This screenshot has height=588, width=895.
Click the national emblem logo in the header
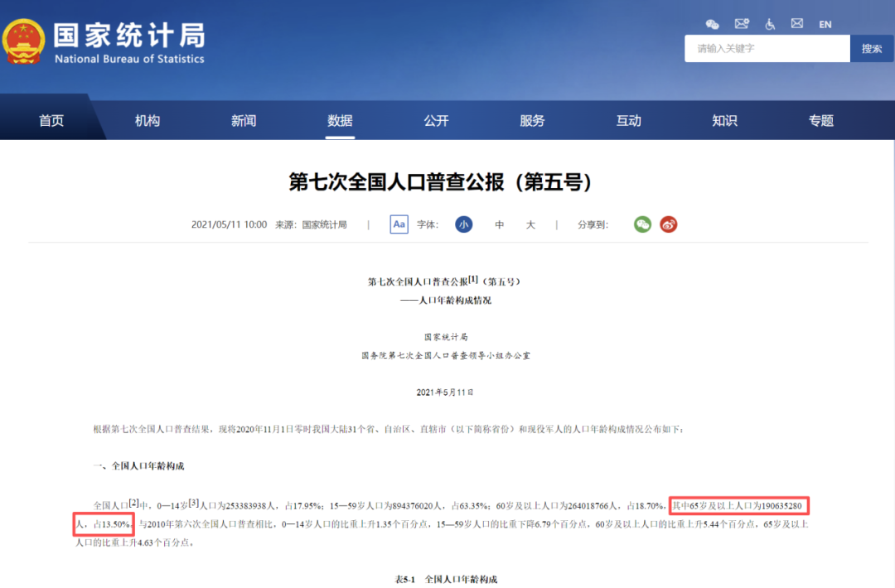[x=23, y=41]
